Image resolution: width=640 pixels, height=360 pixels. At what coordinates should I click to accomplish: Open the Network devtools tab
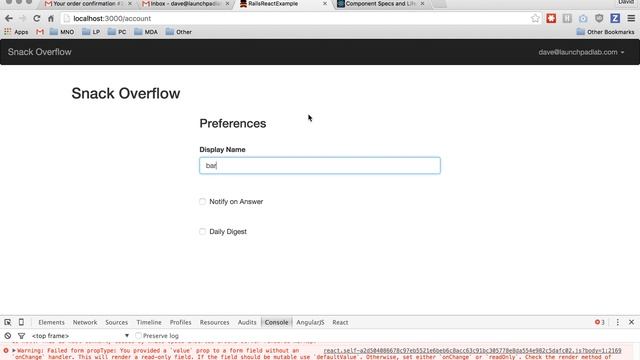[85, 322]
